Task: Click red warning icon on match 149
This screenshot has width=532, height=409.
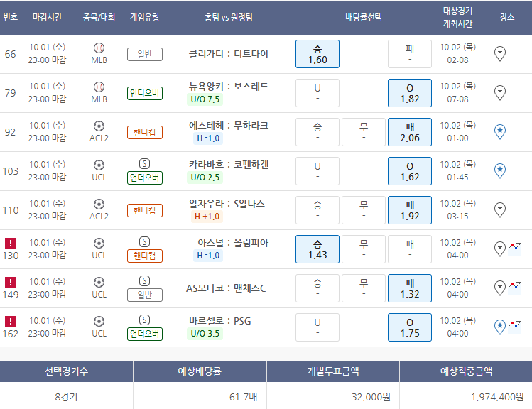Action: point(10,282)
